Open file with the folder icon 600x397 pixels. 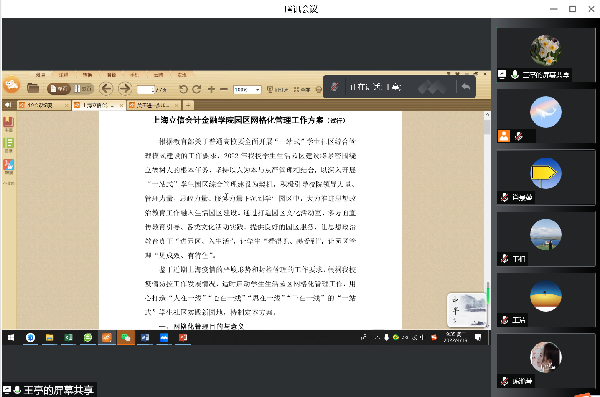(33, 88)
